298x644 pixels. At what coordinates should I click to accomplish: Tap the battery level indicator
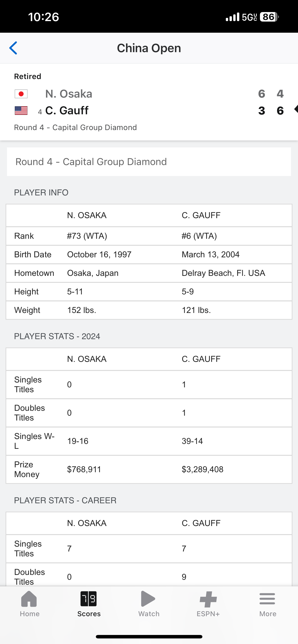click(269, 17)
